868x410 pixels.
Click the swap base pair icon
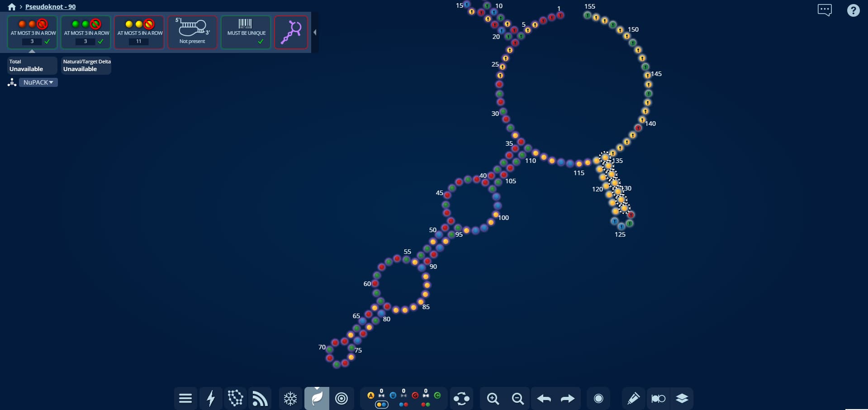point(461,398)
